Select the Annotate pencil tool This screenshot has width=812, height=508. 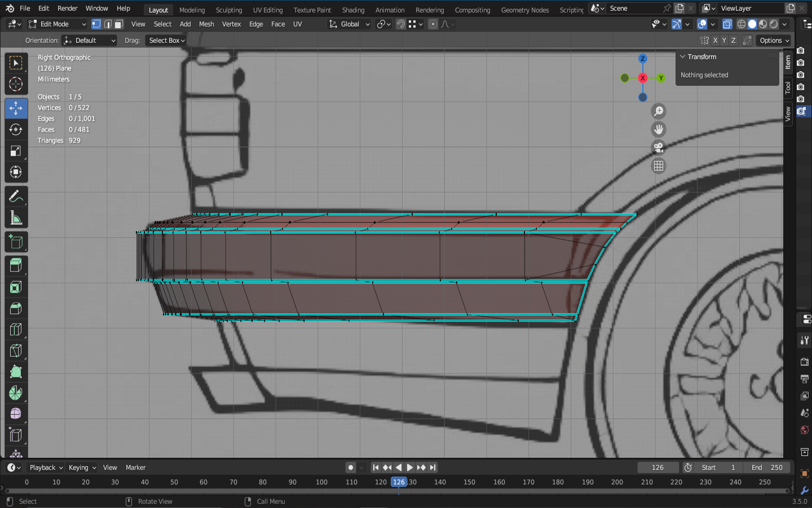point(16,196)
